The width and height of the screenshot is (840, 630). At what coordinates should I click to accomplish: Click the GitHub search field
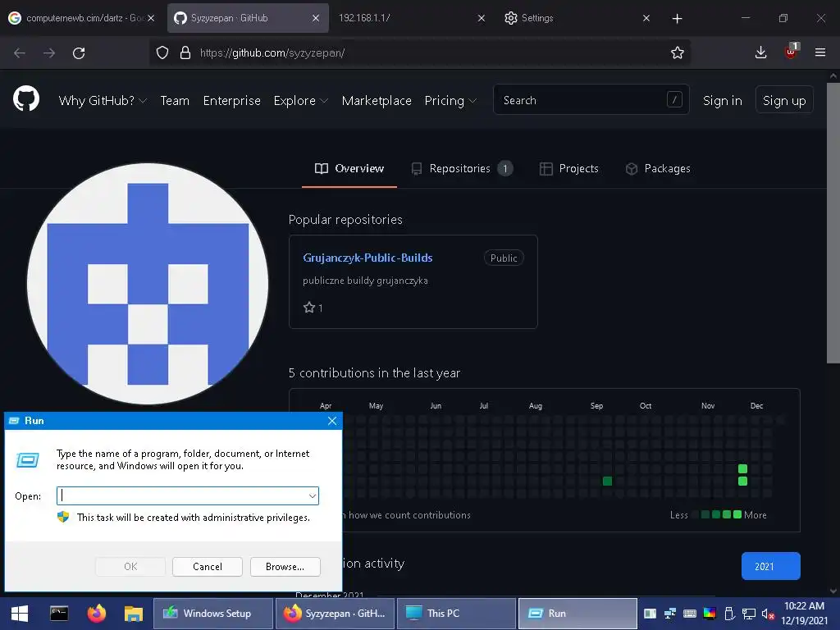point(591,99)
